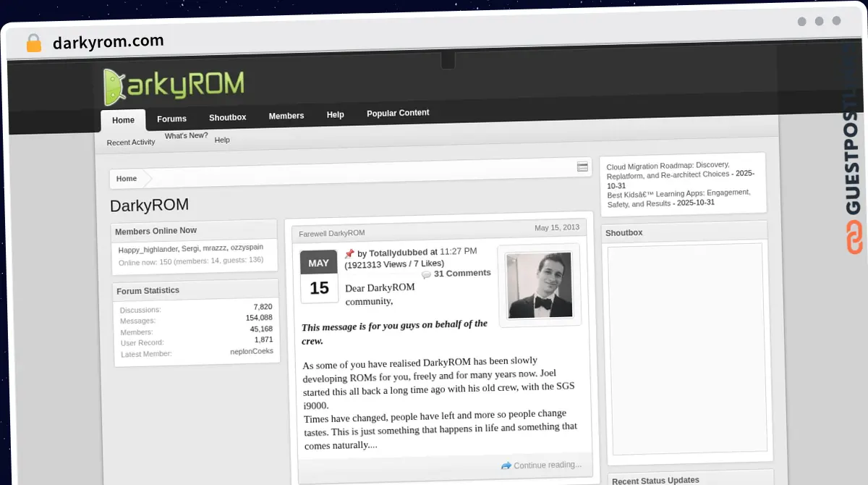The width and height of the screenshot is (868, 485).
Task: Open the 31 Comments link
Action: (462, 273)
